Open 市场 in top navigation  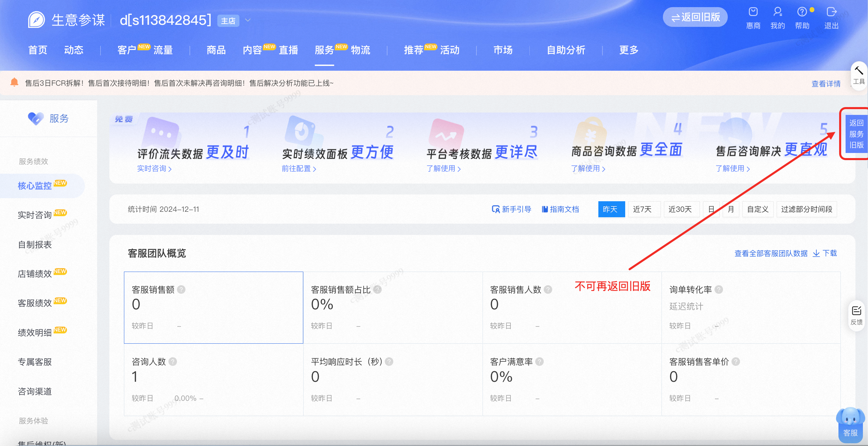point(503,50)
